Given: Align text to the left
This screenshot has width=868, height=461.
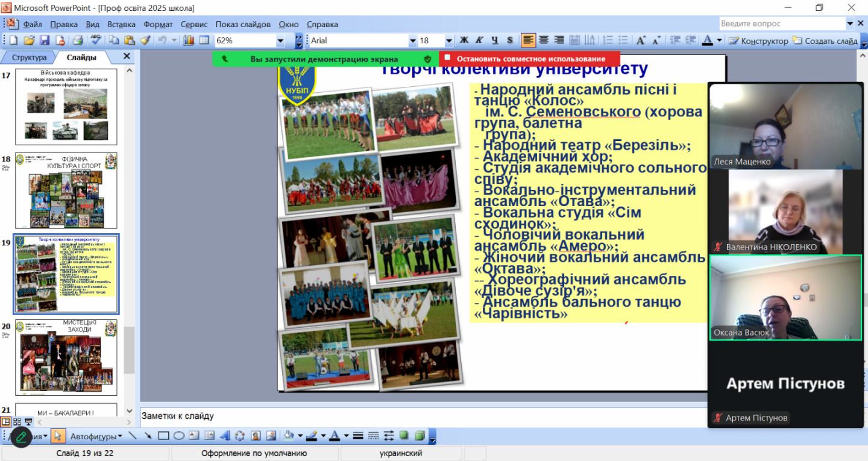Looking at the screenshot, I should point(528,40).
